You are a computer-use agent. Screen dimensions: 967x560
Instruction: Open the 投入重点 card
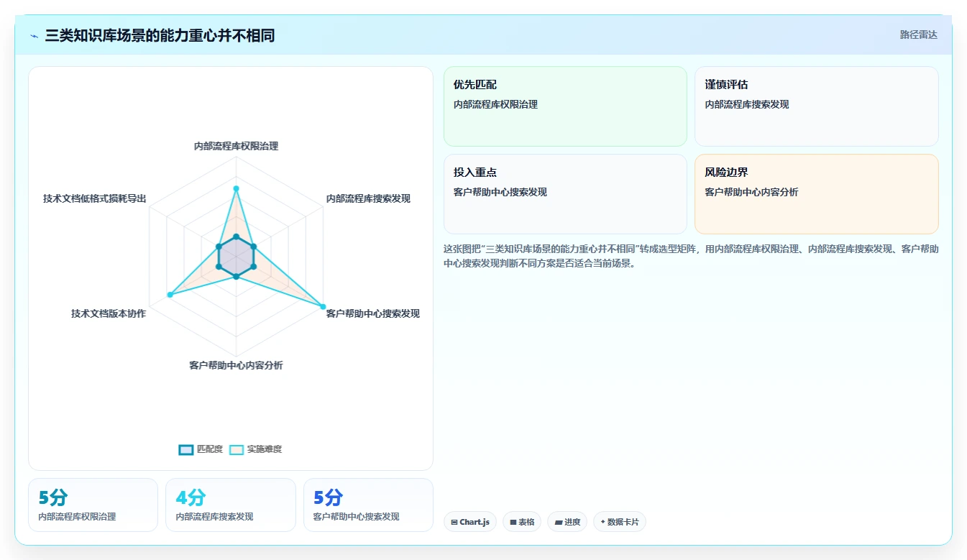[x=565, y=194]
